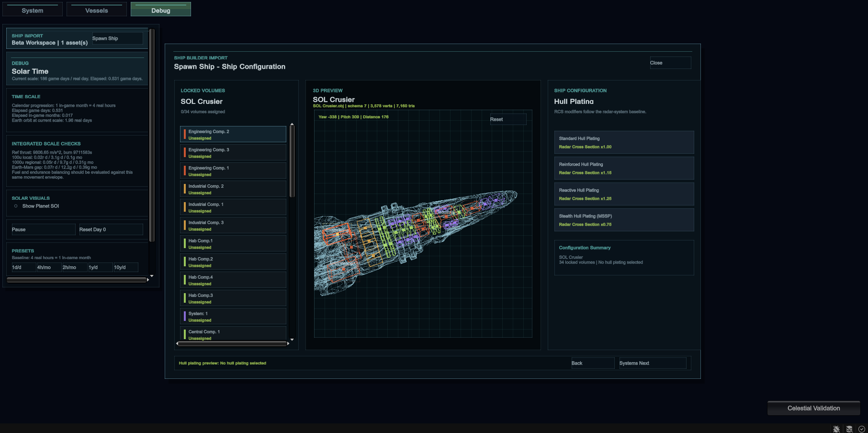The height and width of the screenshot is (433, 868).
Task: Click Yaw Pitch Distance readout text
Action: point(353,117)
